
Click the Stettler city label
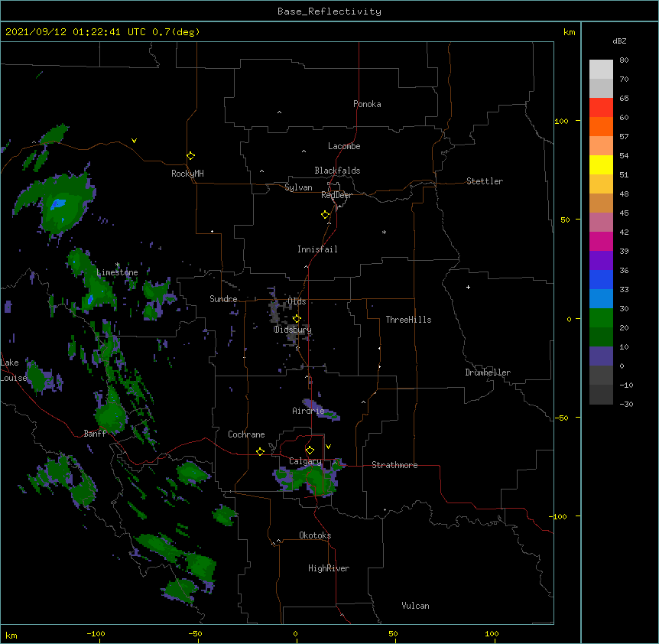(485, 181)
